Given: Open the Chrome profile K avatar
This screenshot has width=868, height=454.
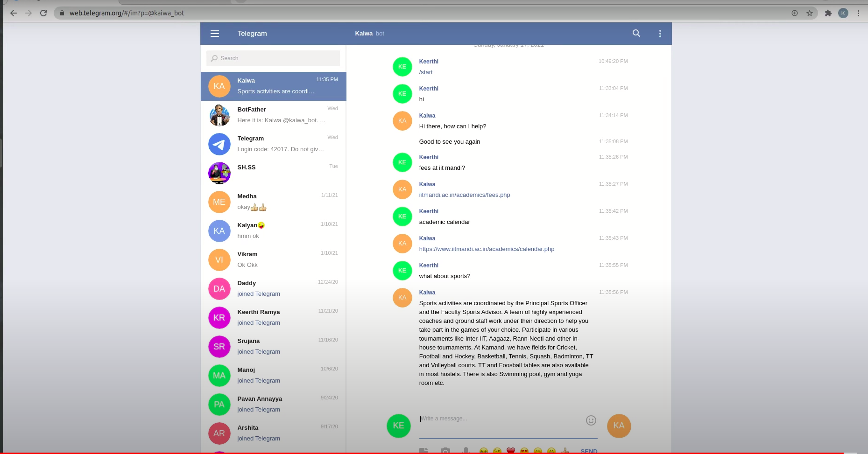Looking at the screenshot, I should click(x=843, y=13).
